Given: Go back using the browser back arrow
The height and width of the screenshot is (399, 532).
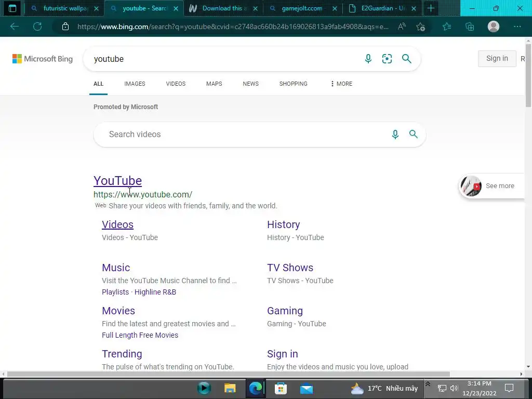Looking at the screenshot, I should coord(14,26).
